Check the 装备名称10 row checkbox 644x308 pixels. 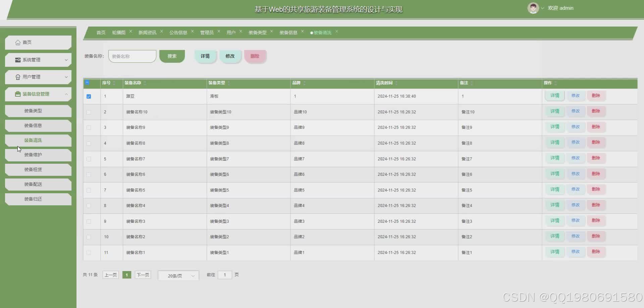(89, 112)
